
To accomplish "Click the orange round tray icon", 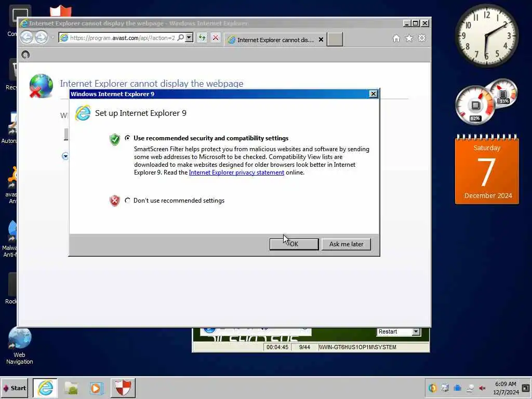I will 433,388.
